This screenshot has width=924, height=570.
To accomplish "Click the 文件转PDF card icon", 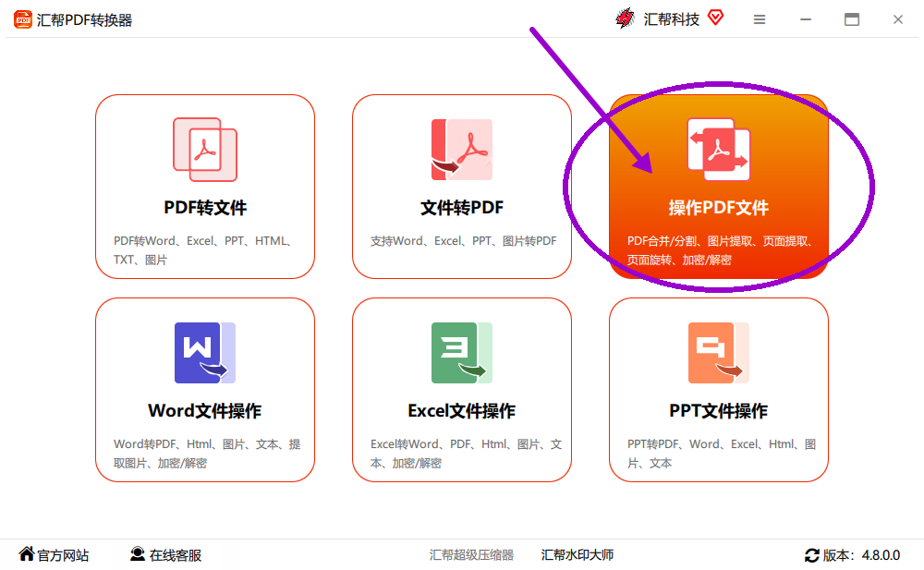I will pyautogui.click(x=461, y=150).
